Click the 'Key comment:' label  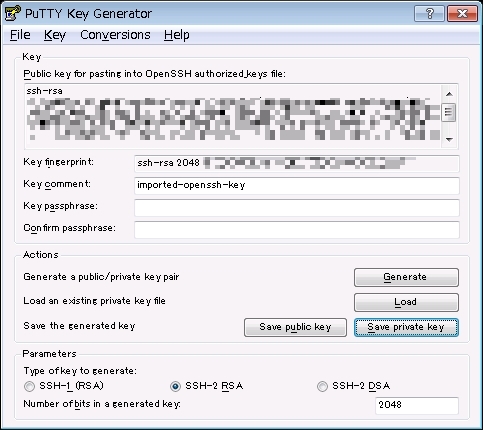[x=57, y=184]
